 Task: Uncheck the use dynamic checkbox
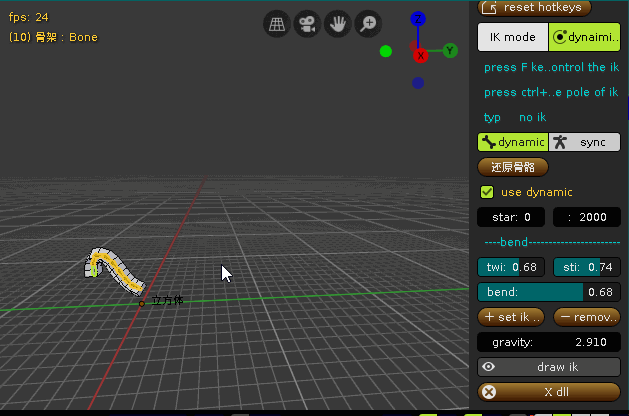[x=487, y=192]
